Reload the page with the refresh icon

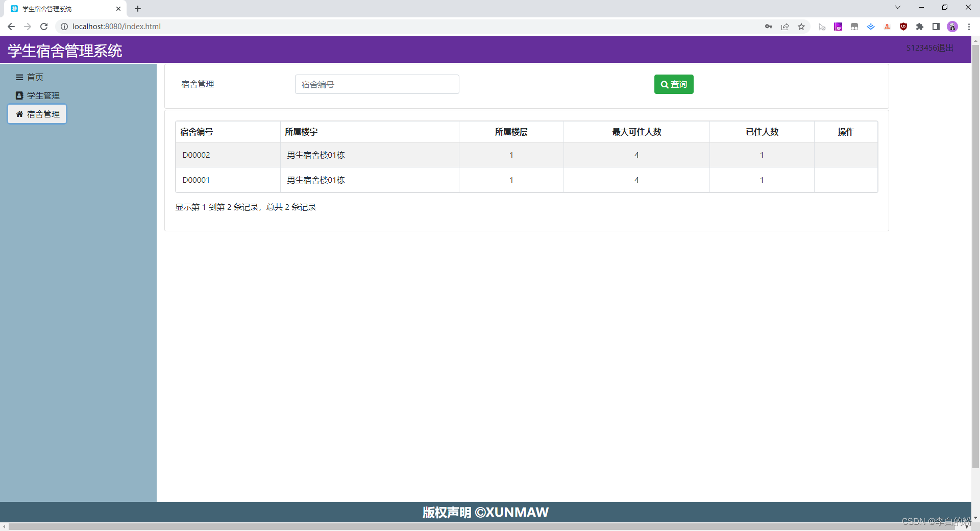coord(44,27)
